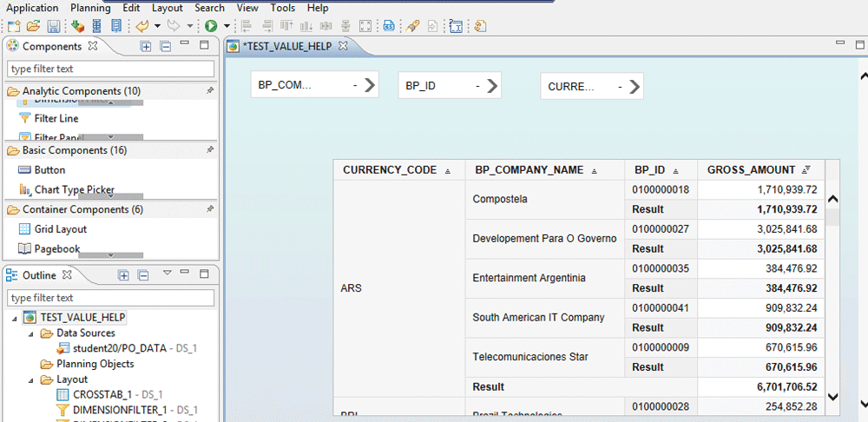Pin the Analytic Components section
The width and height of the screenshot is (868, 422).
point(209,90)
